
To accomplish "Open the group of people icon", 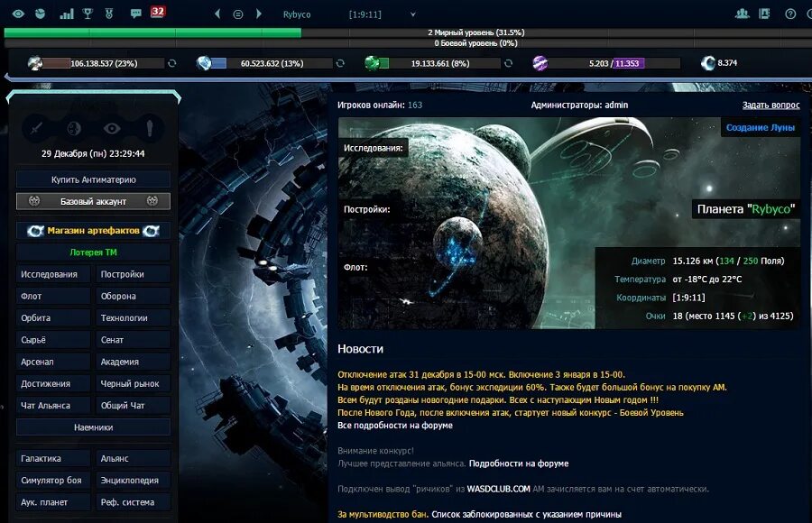I will 743,14.
